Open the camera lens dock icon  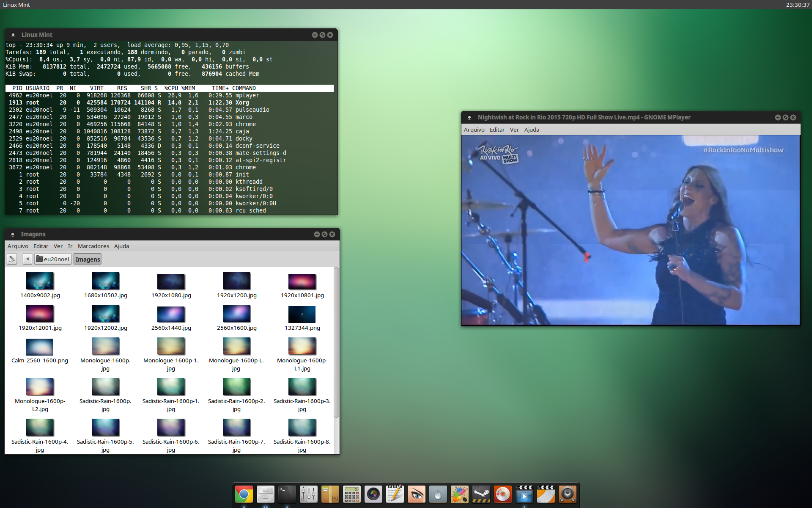click(373, 494)
